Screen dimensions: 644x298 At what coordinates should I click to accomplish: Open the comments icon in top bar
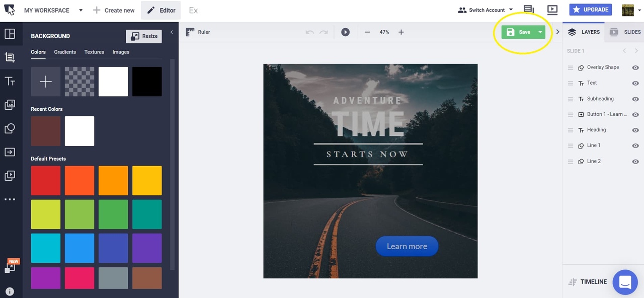click(528, 10)
